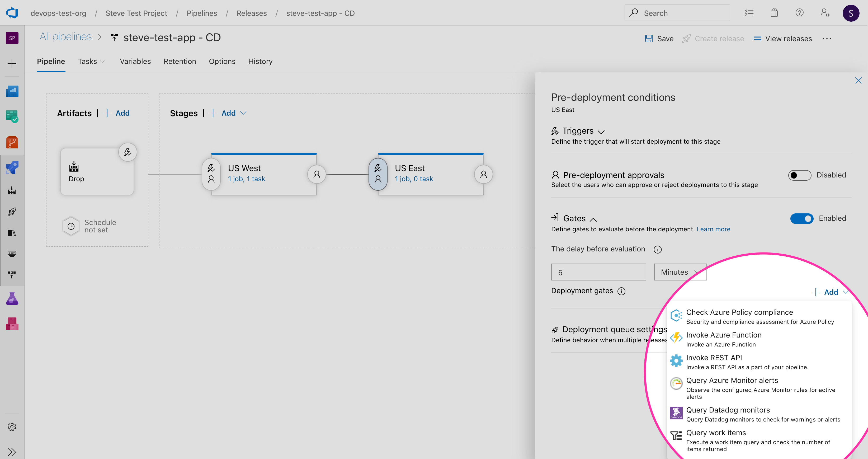Click the Save button
Image resolution: width=868 pixels, height=459 pixels.
click(x=659, y=38)
